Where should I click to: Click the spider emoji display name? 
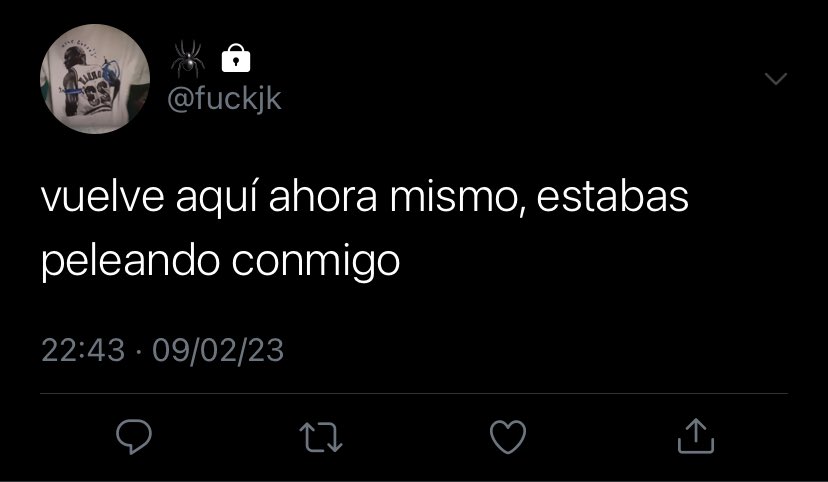188,59
